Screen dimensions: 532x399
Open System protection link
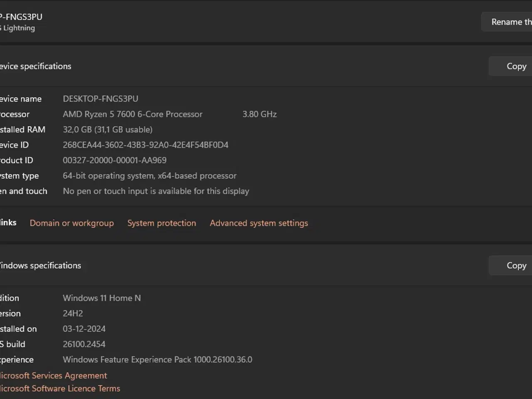point(162,223)
